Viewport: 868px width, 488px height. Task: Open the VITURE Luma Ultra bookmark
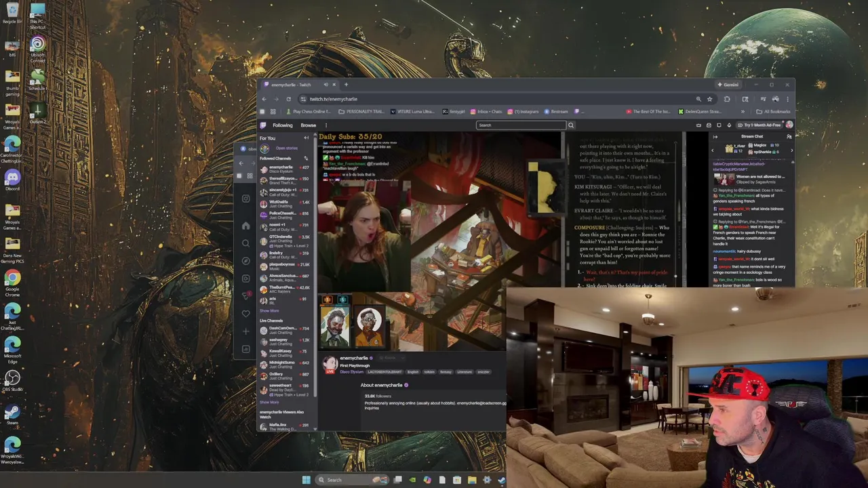412,111
